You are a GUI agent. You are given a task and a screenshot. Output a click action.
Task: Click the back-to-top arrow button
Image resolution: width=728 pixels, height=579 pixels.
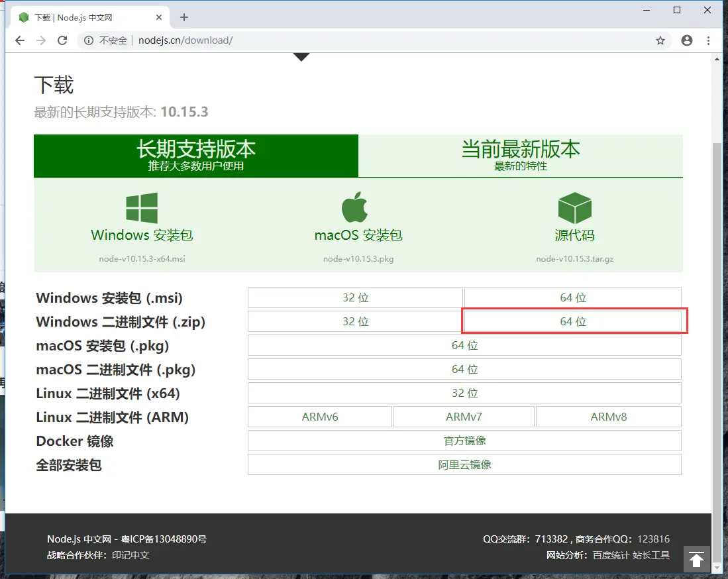[696, 559]
